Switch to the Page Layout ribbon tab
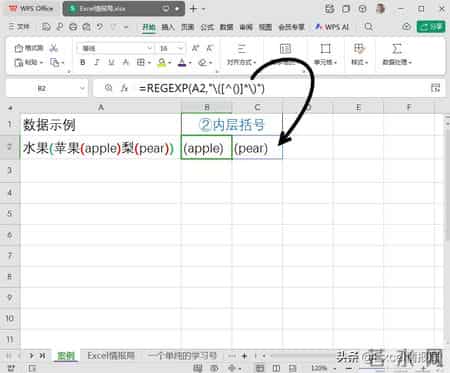The width and height of the screenshot is (450, 373). 187,27
